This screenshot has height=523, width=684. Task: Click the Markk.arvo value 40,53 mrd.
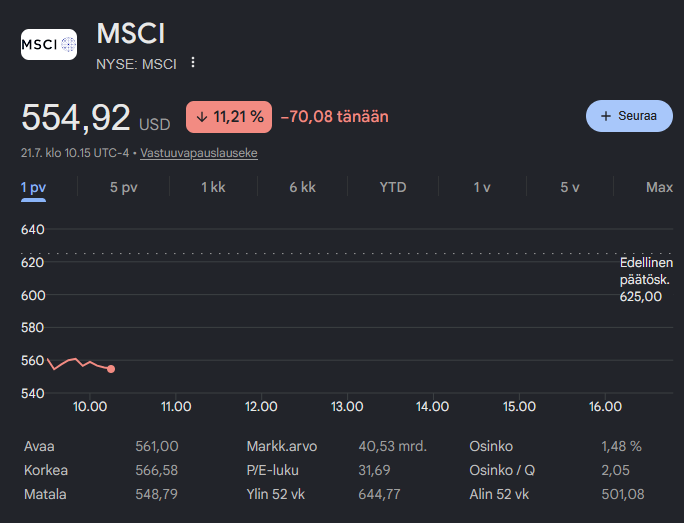393,446
